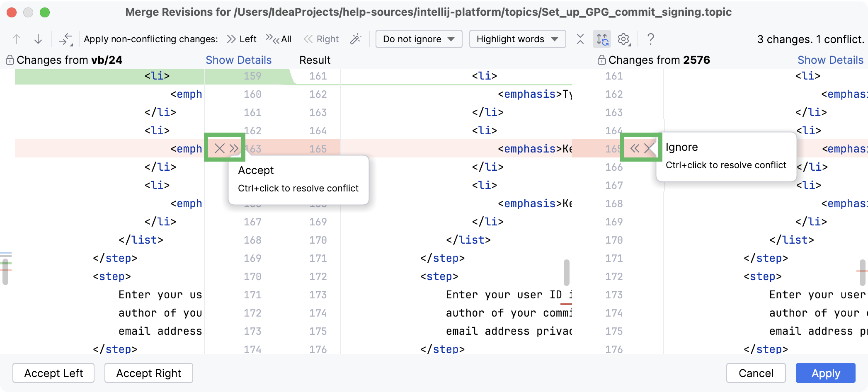Open the help question mark

point(650,39)
